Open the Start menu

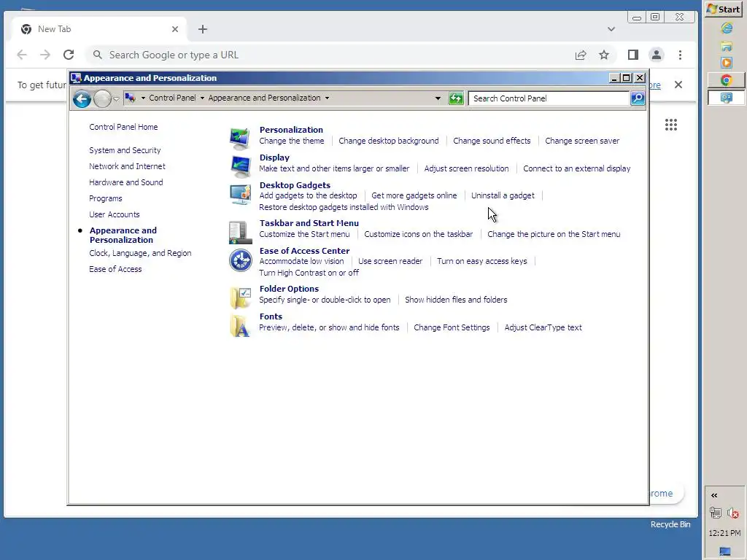tap(724, 9)
